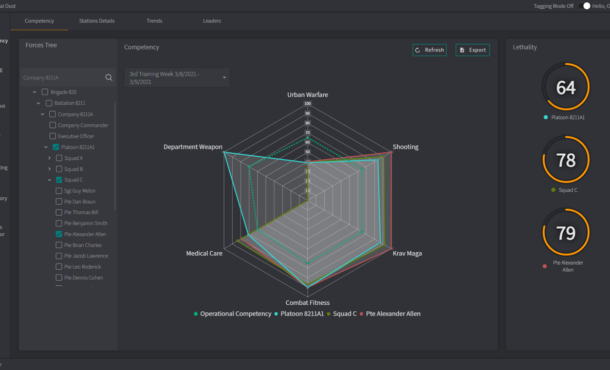Collapse the Platoon 8211A1 tree node
Image resolution: width=610 pixels, height=370 pixels.
[x=46, y=147]
